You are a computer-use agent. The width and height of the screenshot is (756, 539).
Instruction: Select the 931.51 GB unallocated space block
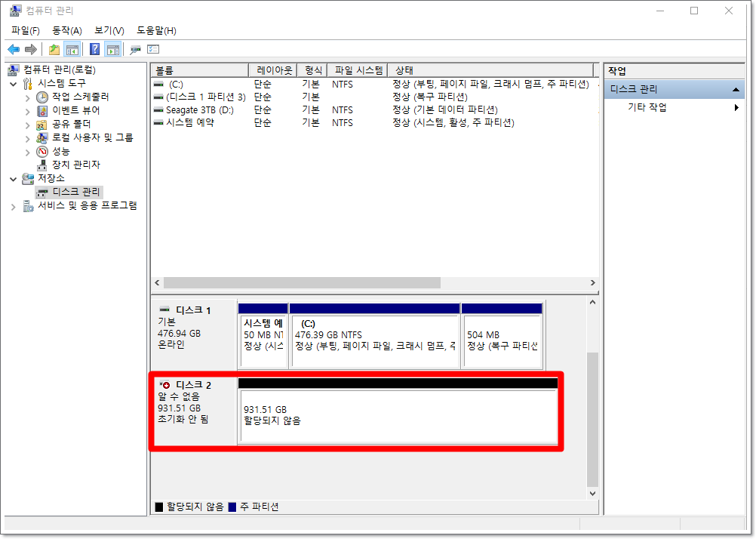pos(398,415)
